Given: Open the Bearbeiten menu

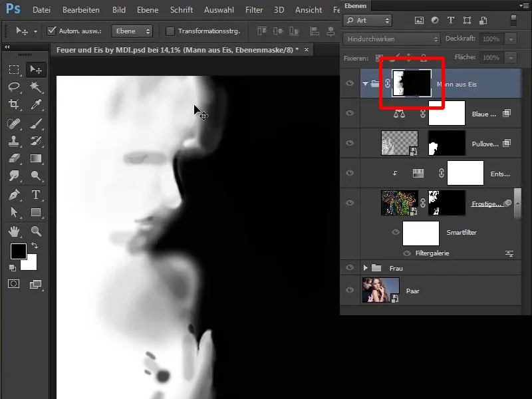Looking at the screenshot, I should 81,10.
